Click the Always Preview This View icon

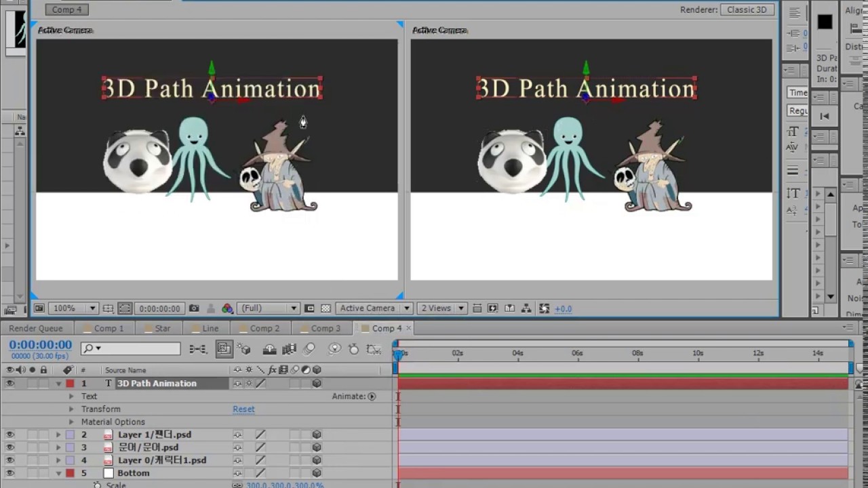[x=39, y=308]
